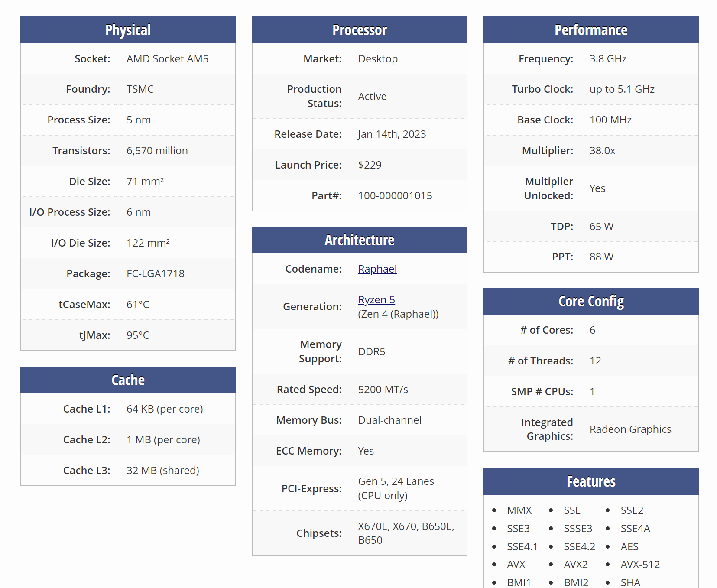Select the 61°C tCaseMax value

click(138, 305)
